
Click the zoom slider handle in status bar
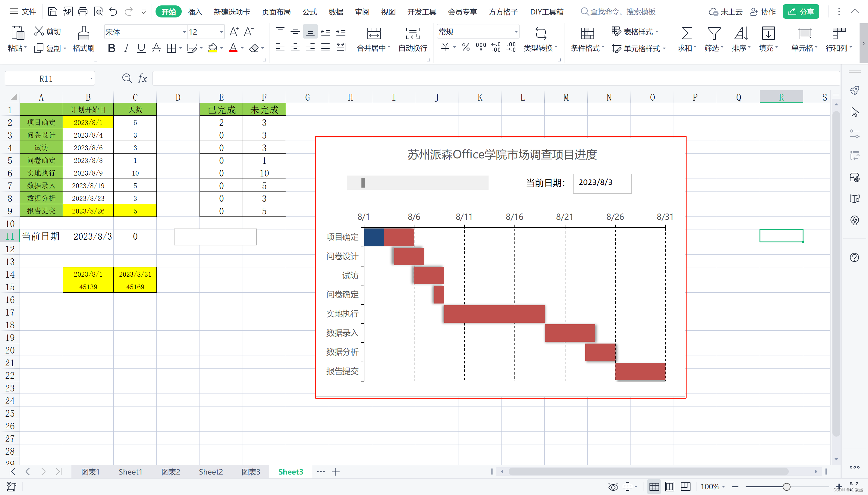click(786, 487)
